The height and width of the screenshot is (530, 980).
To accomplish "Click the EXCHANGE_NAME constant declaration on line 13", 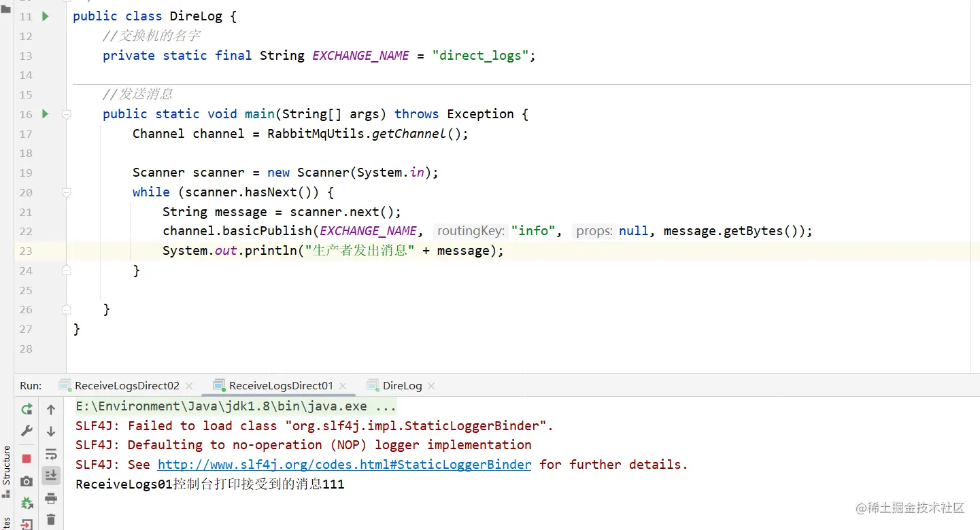I will click(360, 56).
